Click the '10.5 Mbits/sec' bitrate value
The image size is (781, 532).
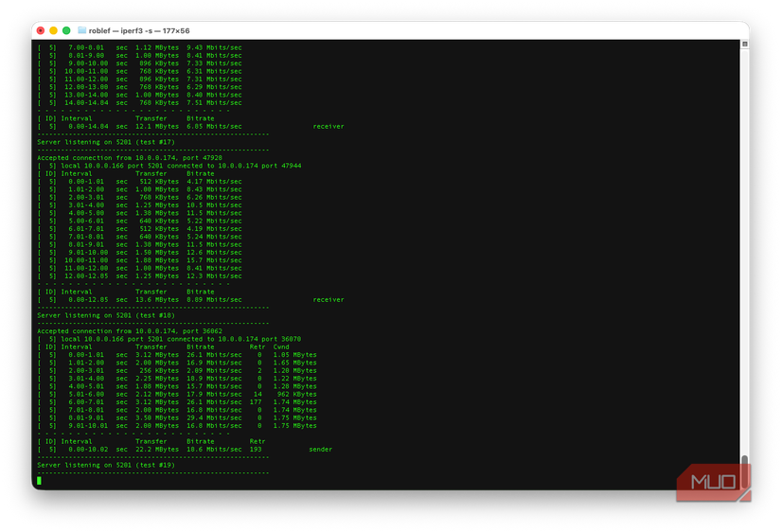tap(214, 205)
